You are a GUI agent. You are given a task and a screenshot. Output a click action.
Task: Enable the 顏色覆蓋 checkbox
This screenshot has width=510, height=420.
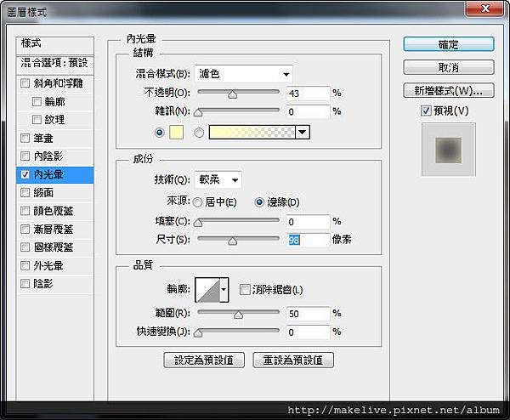[x=25, y=211]
